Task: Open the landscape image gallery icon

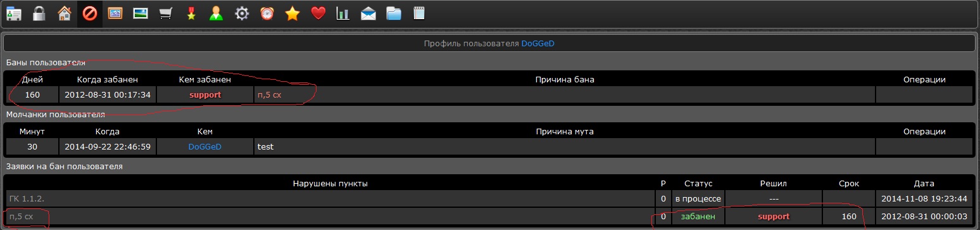Action: 140,13
